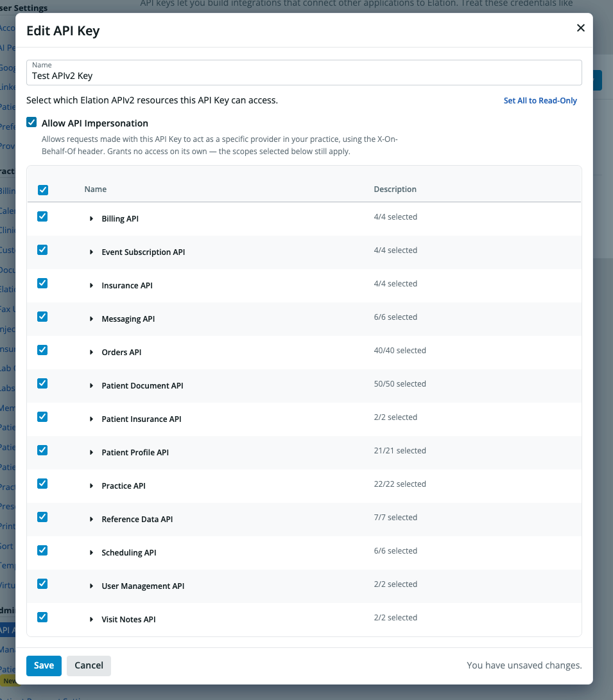The image size is (613, 700).
Task: Click 'You have unsaved changes.' text
Action: tap(524, 665)
